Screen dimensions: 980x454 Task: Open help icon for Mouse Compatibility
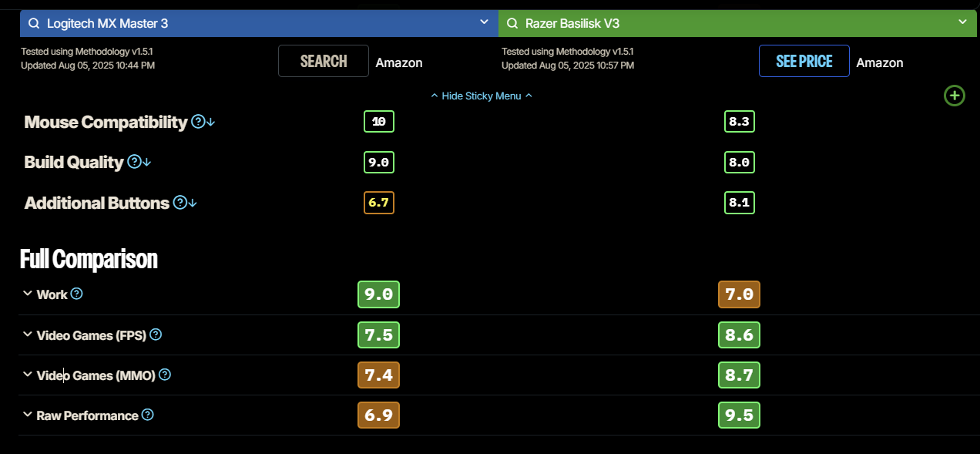pyautogui.click(x=198, y=121)
